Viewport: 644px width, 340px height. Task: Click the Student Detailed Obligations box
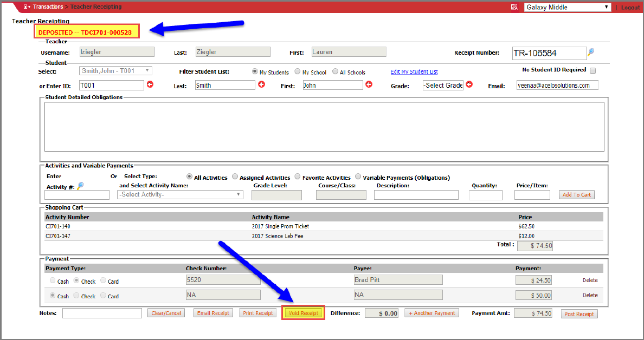pos(324,127)
